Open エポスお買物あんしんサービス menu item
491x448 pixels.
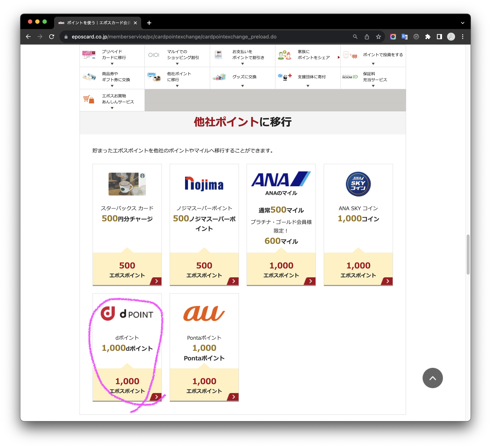(x=112, y=100)
